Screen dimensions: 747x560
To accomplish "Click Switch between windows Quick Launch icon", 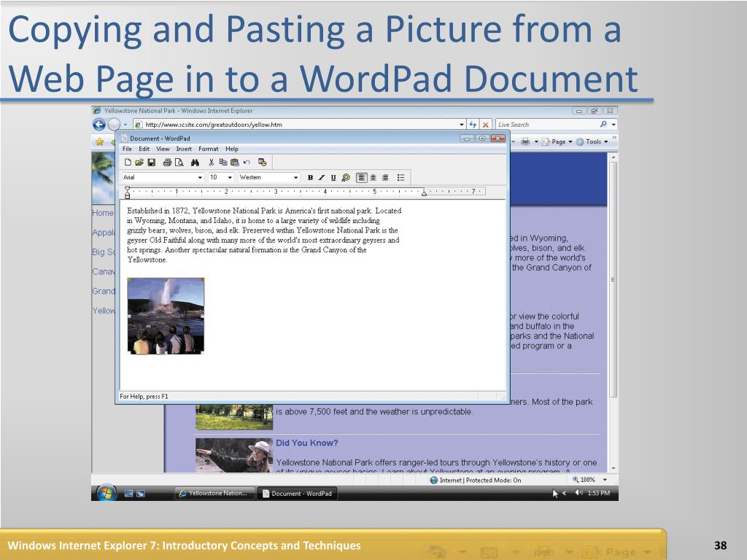I will [x=141, y=494].
